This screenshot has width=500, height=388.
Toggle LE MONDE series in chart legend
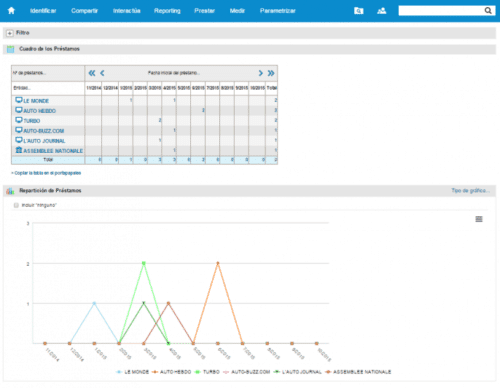[132, 372]
